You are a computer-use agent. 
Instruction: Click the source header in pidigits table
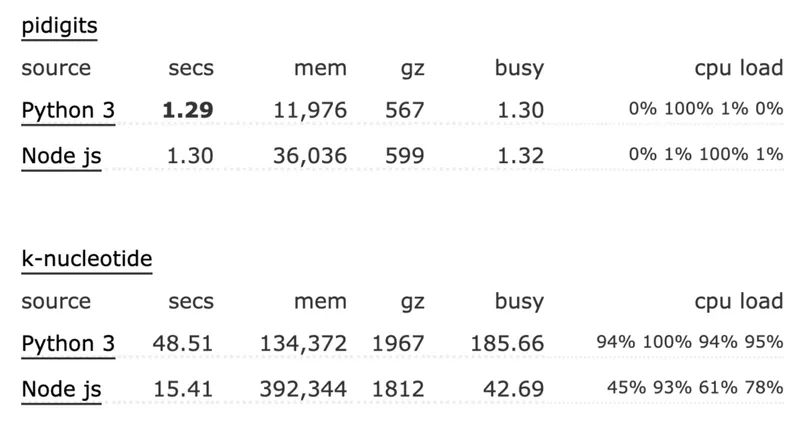click(55, 69)
